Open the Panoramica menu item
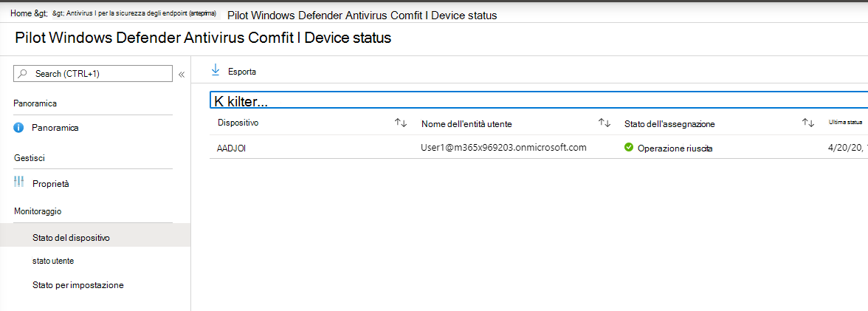Screen dimensions: 868x311 tap(55, 128)
